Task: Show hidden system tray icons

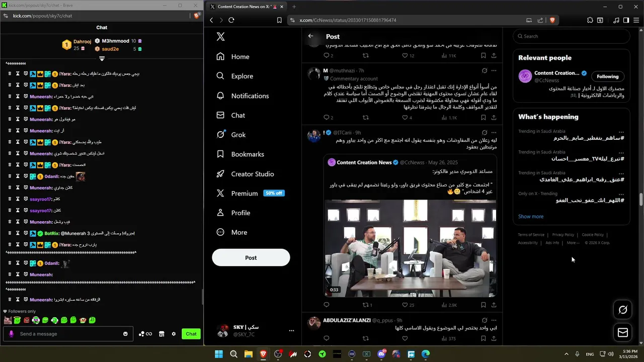Action: click(567, 354)
